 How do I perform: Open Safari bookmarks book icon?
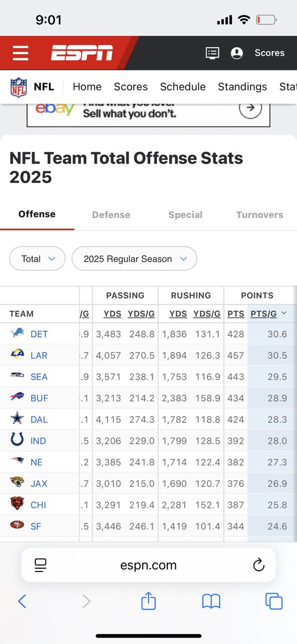coord(211,602)
